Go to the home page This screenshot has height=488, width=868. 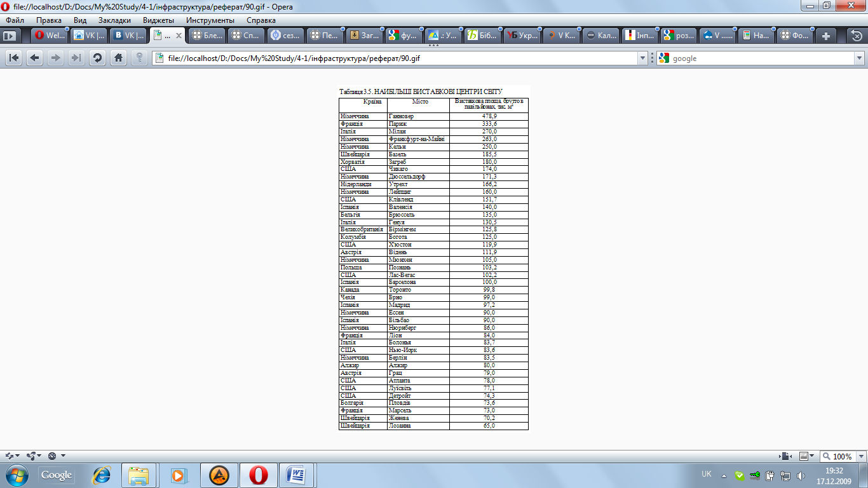pos(118,58)
